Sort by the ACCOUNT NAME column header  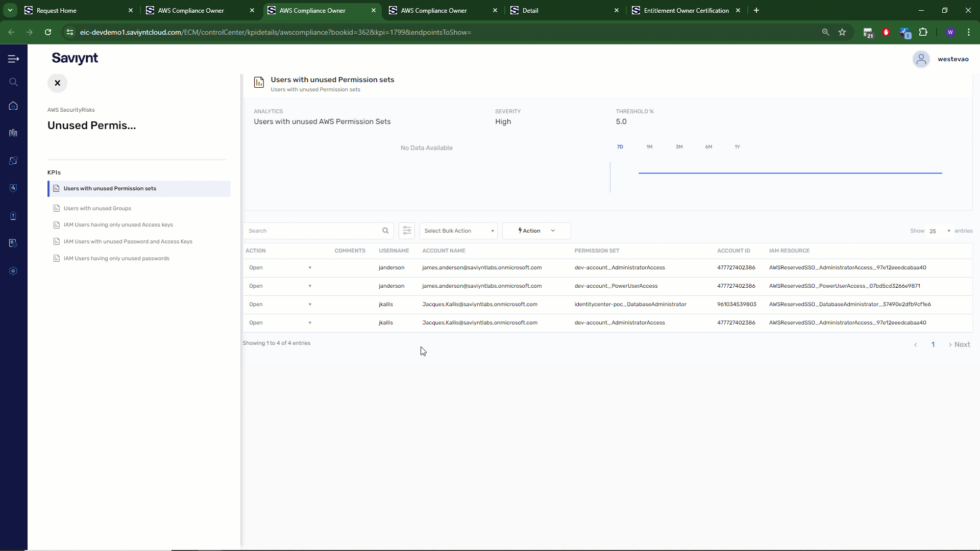[444, 251]
